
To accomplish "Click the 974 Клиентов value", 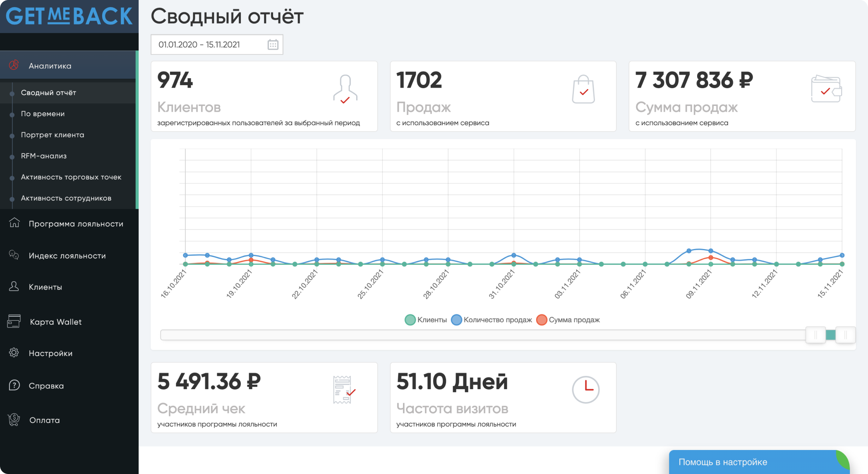I will coord(175,80).
